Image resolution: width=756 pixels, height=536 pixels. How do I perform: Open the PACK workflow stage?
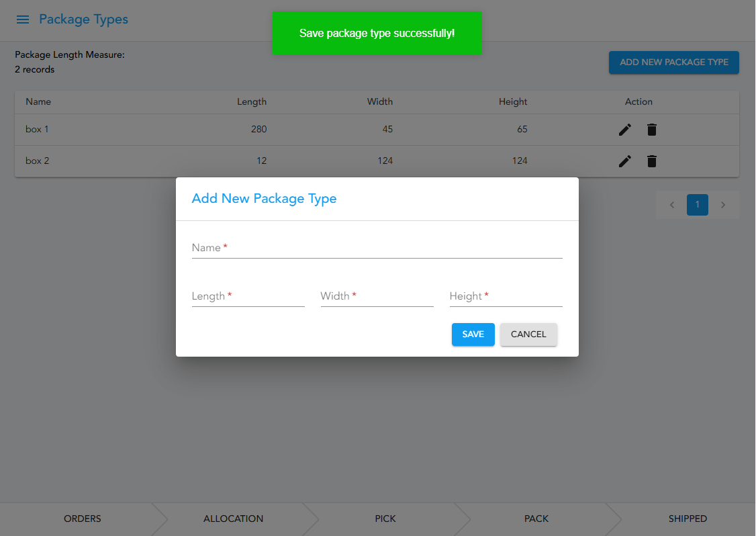point(536,519)
